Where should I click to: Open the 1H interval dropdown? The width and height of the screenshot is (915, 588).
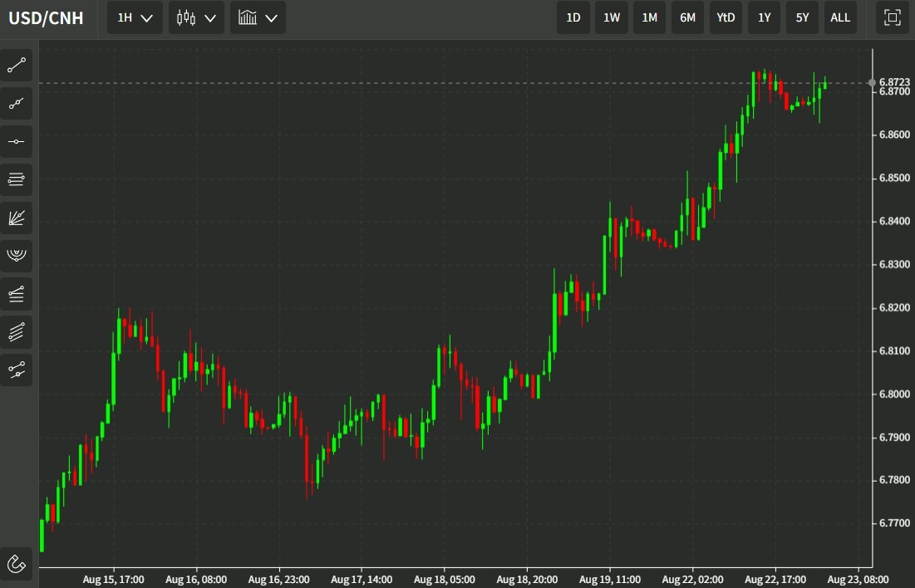click(135, 17)
